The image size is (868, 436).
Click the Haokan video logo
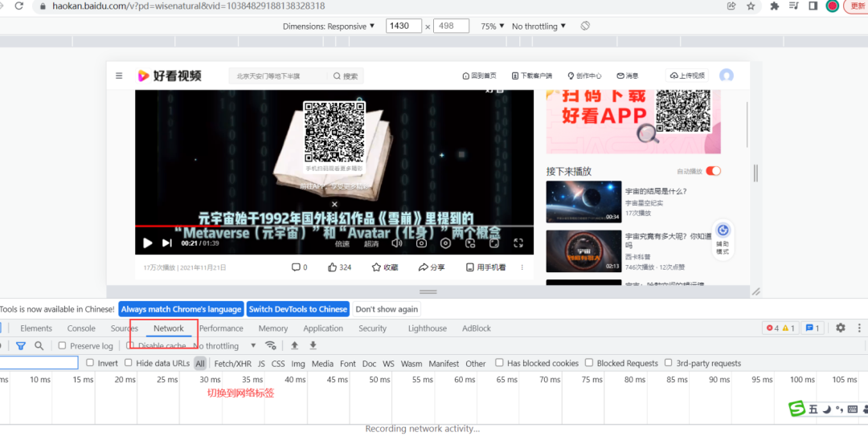pyautogui.click(x=170, y=75)
